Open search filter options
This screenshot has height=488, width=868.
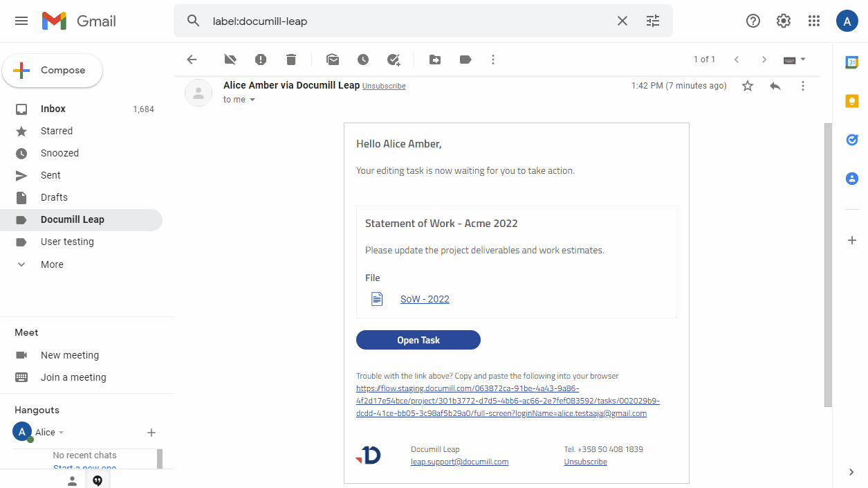[x=652, y=21]
